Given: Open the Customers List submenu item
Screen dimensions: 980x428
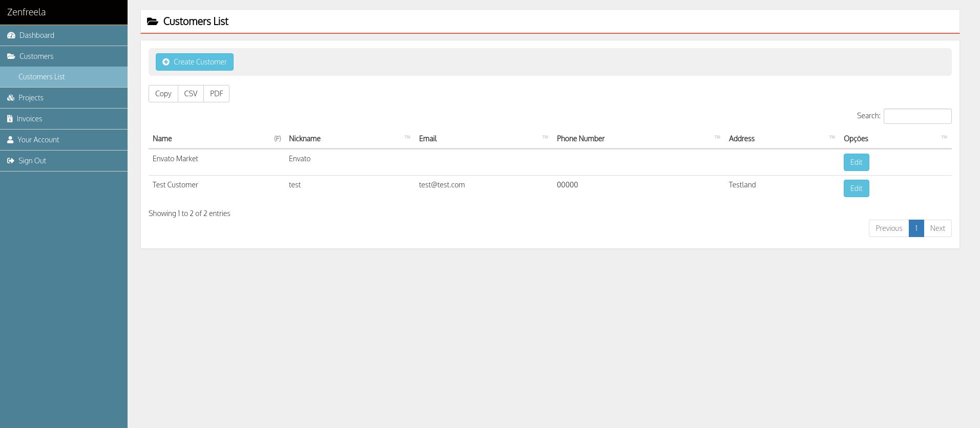Looking at the screenshot, I should click(41, 77).
